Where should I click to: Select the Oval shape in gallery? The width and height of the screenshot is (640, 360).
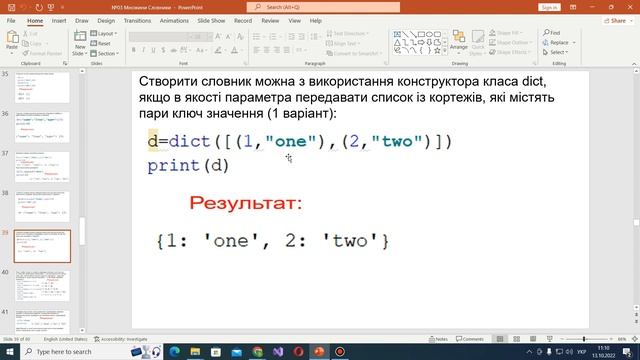[429, 34]
